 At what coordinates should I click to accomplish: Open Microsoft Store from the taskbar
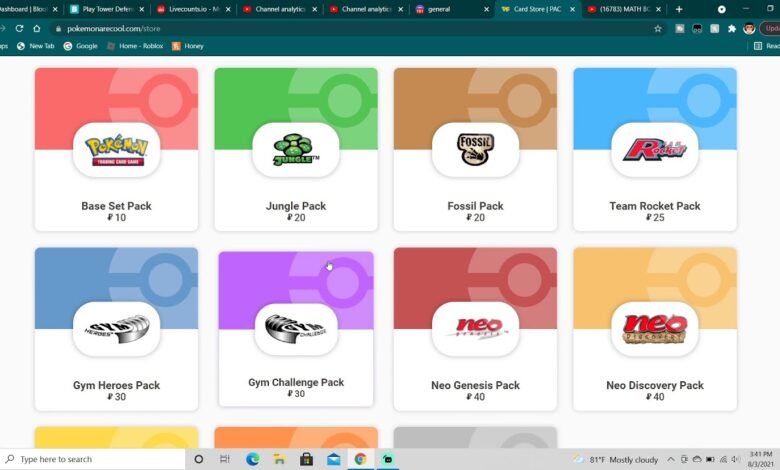[x=306, y=459]
